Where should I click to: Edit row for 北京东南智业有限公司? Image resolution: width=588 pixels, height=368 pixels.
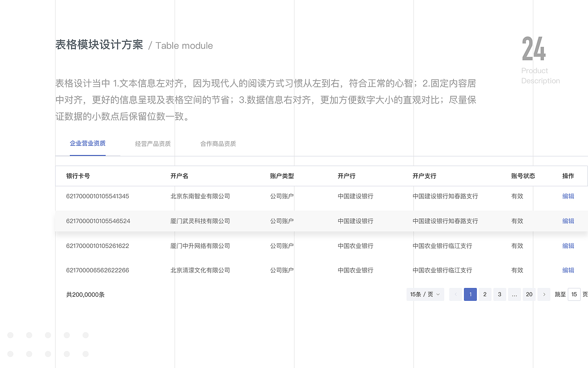pyautogui.click(x=568, y=196)
